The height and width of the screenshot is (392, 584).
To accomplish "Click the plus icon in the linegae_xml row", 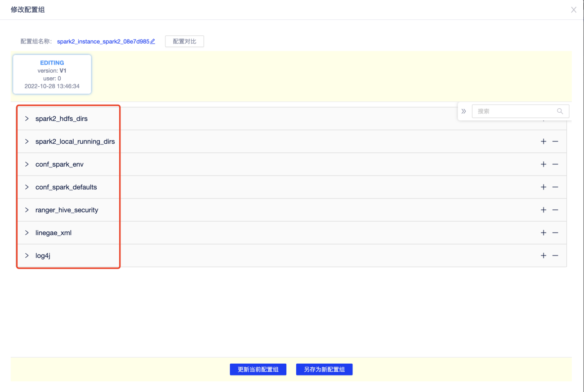I will (544, 233).
